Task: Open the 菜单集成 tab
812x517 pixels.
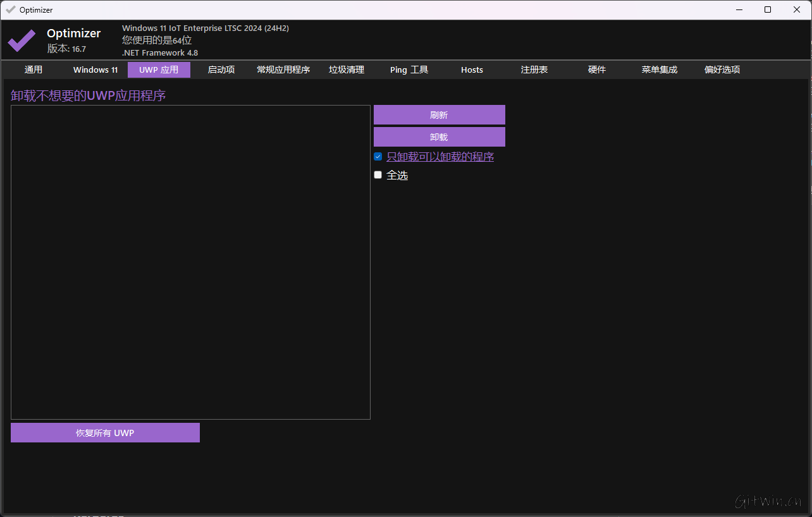Action: click(x=659, y=70)
